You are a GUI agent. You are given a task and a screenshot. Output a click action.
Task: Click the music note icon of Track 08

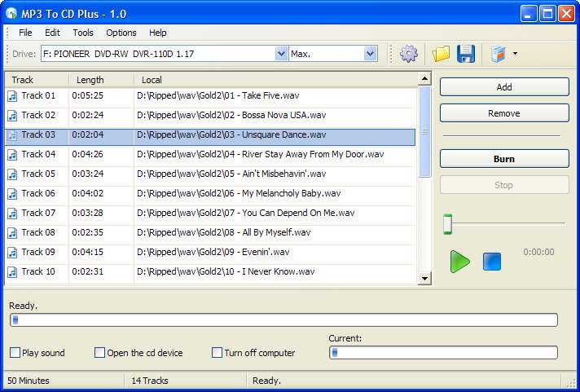(x=12, y=233)
